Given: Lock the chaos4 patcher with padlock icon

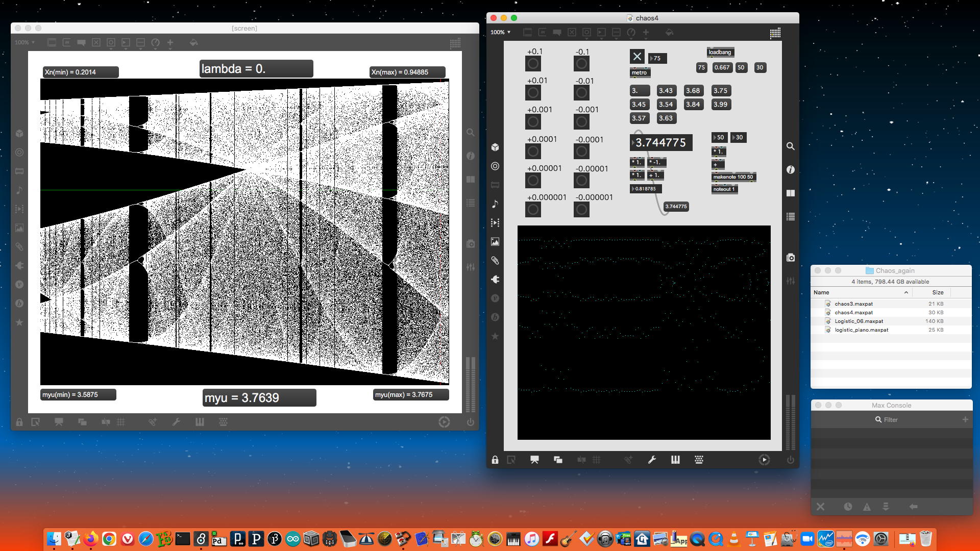Looking at the screenshot, I should (x=495, y=460).
